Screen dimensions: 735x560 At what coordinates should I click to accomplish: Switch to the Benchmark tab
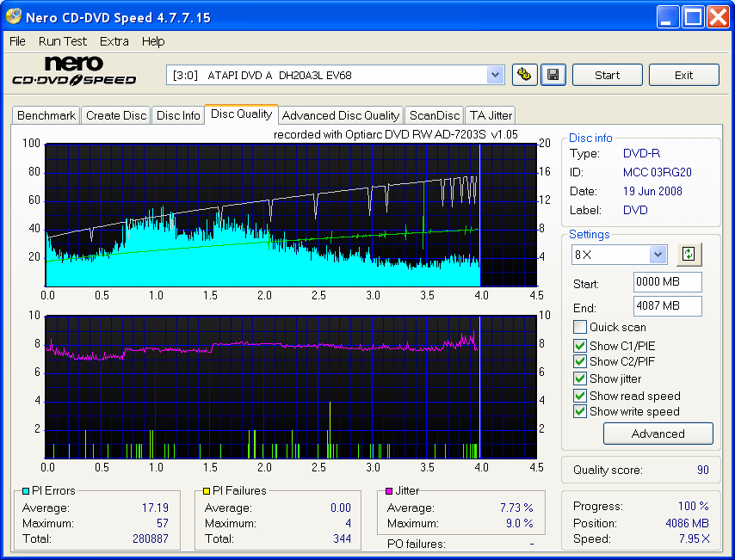point(46,115)
